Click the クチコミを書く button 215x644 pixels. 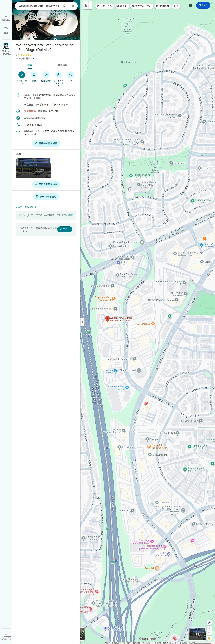[x=46, y=196]
